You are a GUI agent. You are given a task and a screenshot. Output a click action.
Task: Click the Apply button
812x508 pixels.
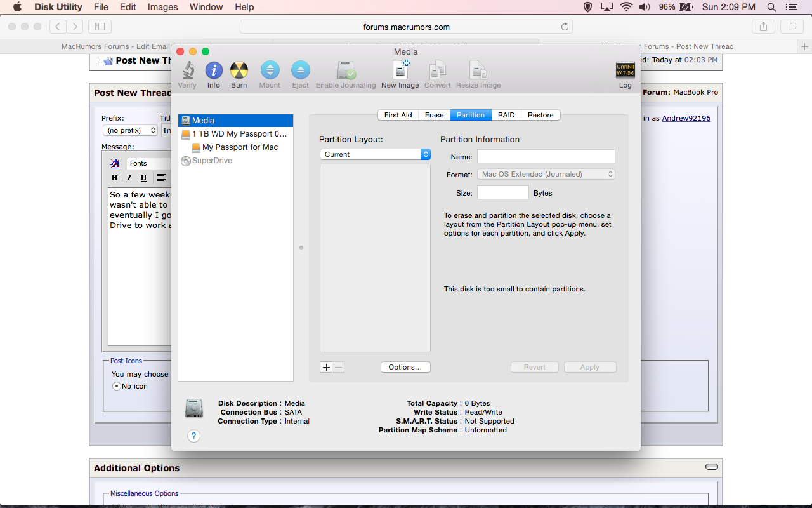point(589,367)
